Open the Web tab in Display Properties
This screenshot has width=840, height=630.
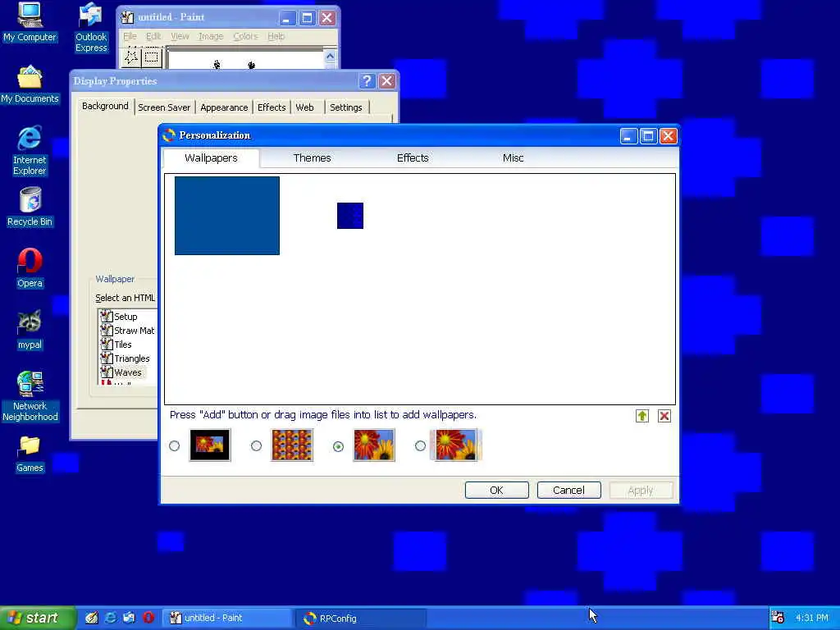click(x=305, y=107)
